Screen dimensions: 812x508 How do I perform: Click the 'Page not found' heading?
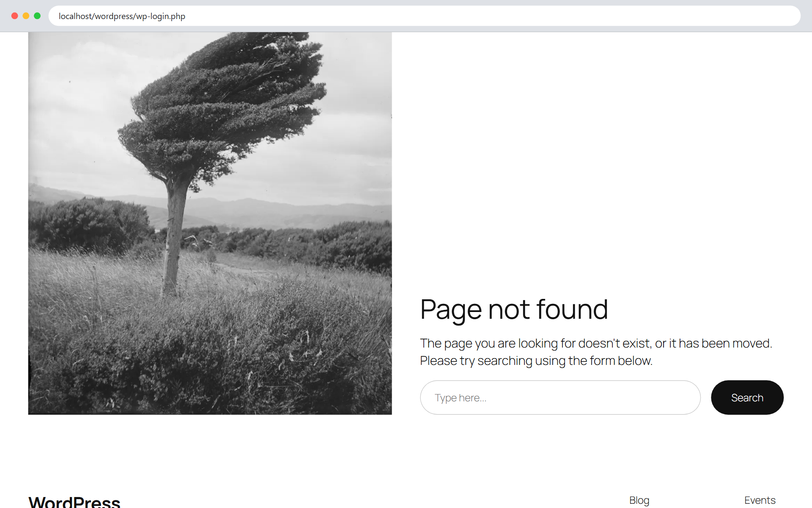[x=514, y=309]
